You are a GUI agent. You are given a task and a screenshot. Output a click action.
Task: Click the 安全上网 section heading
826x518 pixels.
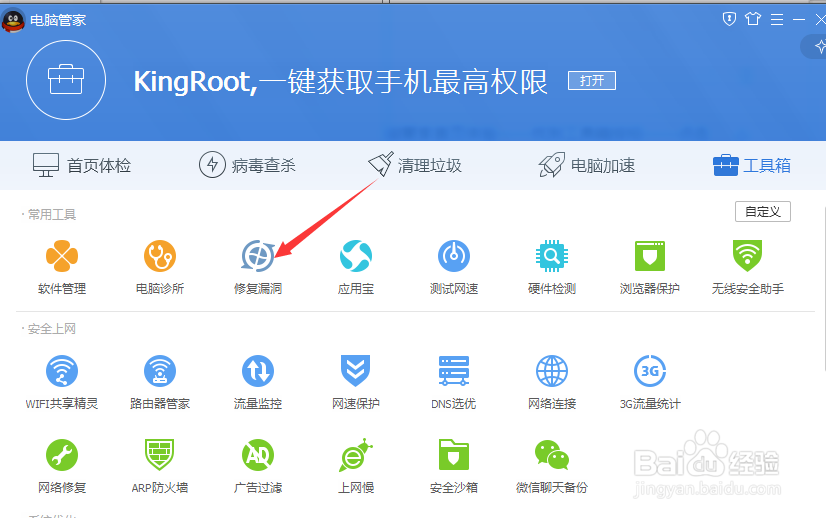point(52,329)
